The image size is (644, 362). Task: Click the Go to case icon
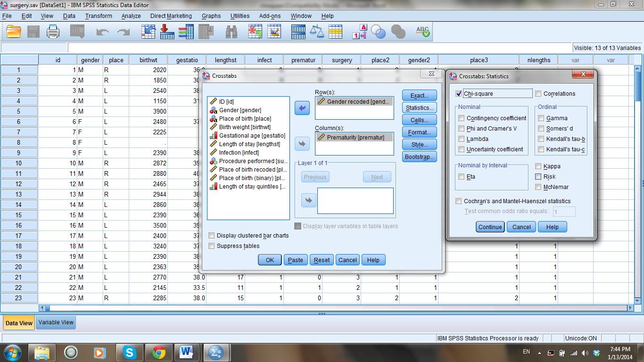coord(149,32)
